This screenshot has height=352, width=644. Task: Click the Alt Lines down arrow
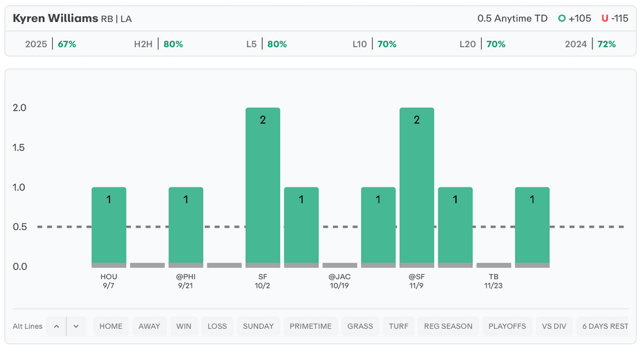(x=76, y=326)
